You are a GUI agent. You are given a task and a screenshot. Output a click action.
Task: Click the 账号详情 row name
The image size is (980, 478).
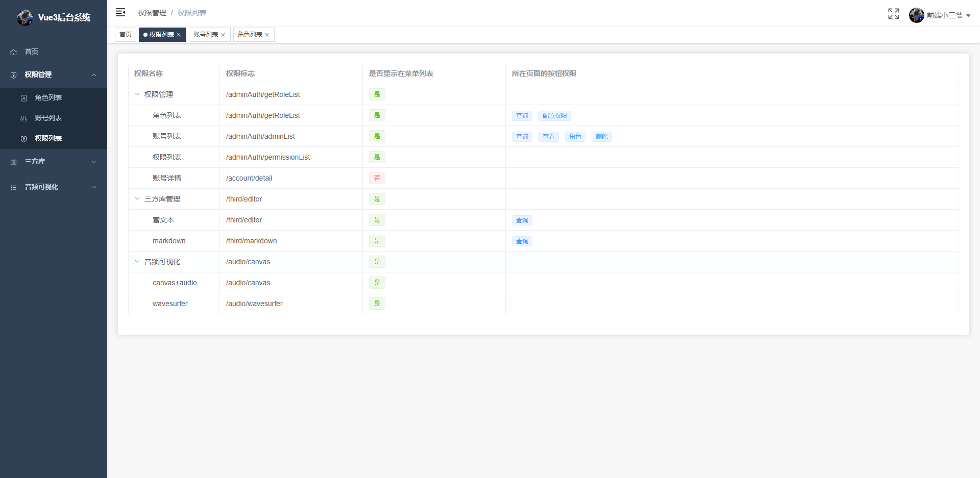pyautogui.click(x=167, y=178)
